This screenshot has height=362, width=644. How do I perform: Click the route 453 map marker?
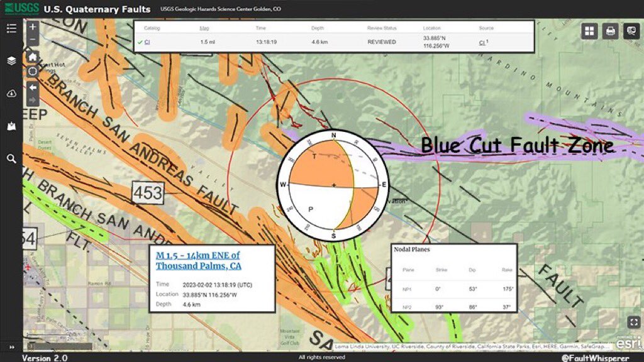point(148,192)
